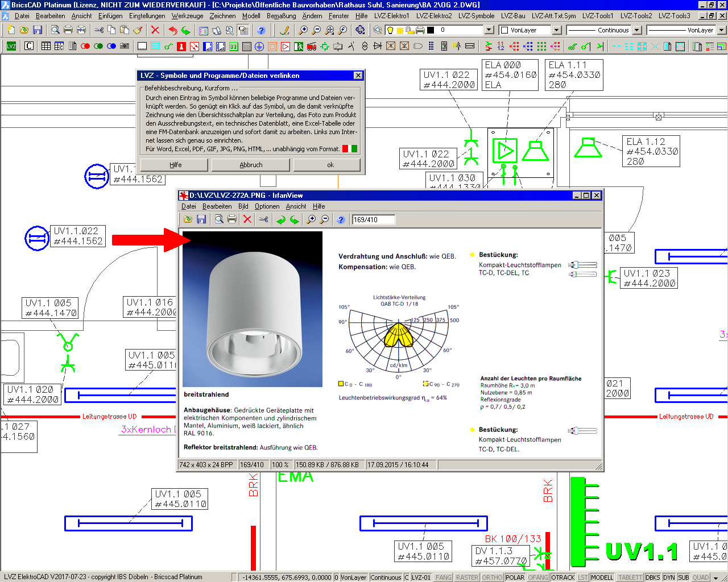Click the diode symbol icon
728x582 pixels.
coord(378,46)
